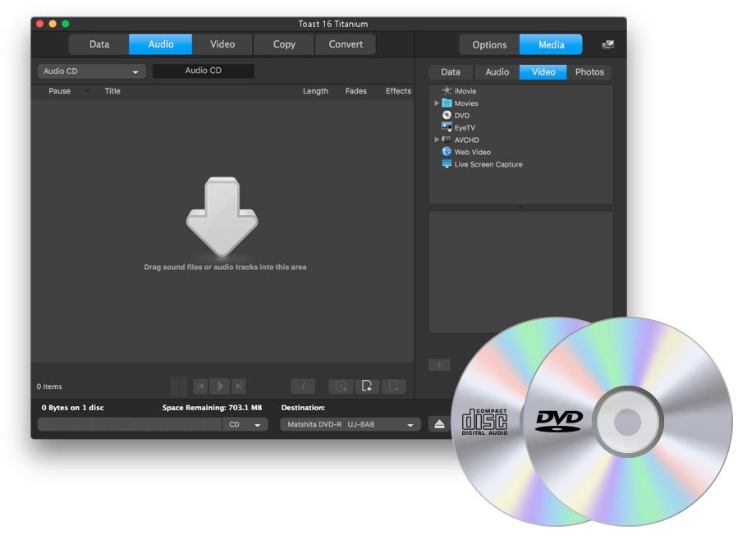Show Photos in the media browser
Image resolution: width=756 pixels, height=544 pixels.
point(589,71)
